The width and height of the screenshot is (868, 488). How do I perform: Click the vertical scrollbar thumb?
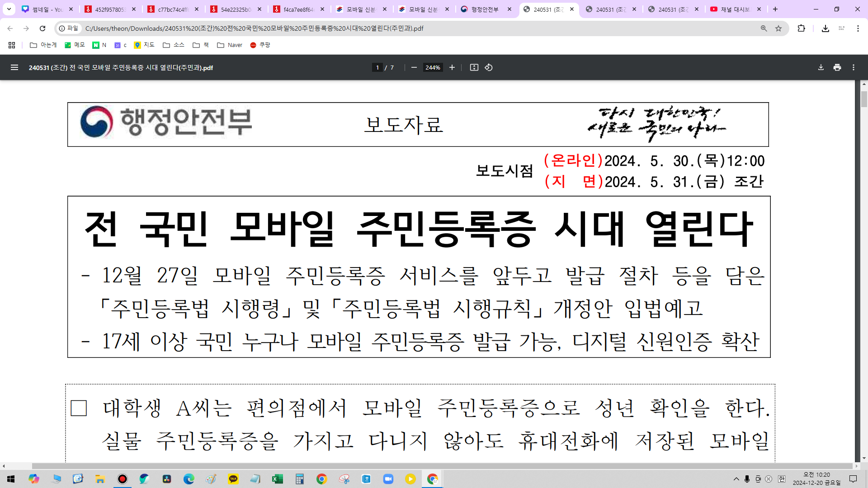pyautogui.click(x=864, y=99)
